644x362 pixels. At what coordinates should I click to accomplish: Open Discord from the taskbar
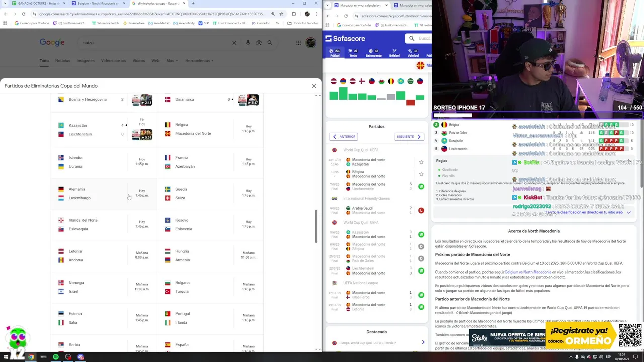pos(80,357)
